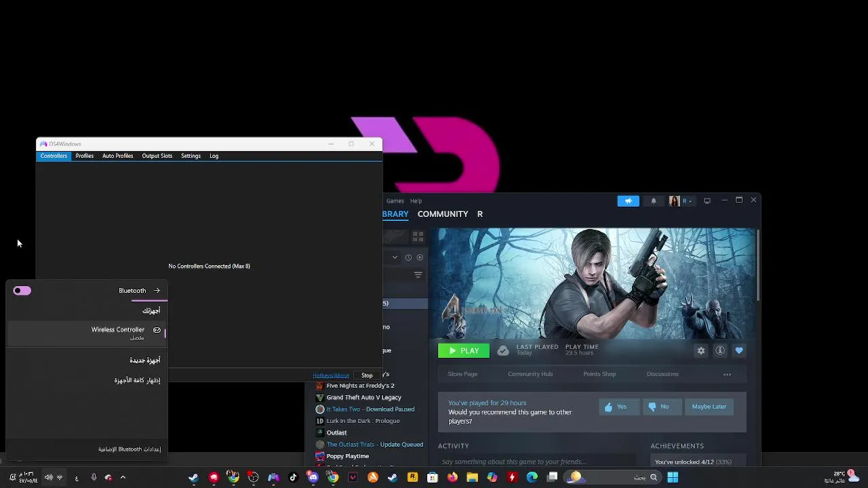The width and height of the screenshot is (868, 488).
Task: Open Community Hub for the game
Action: tap(530, 374)
